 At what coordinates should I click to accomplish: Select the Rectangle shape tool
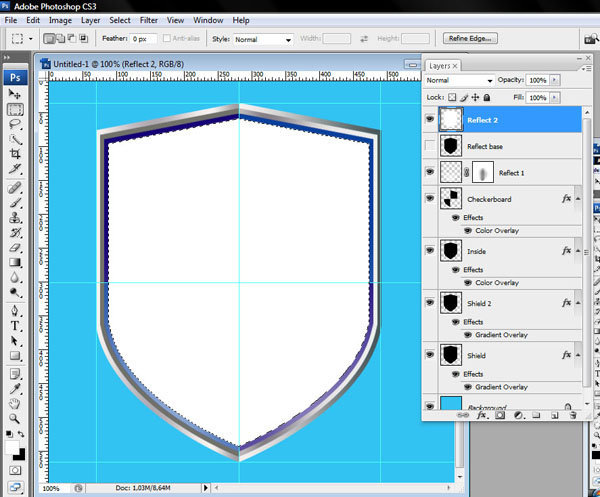click(x=15, y=355)
